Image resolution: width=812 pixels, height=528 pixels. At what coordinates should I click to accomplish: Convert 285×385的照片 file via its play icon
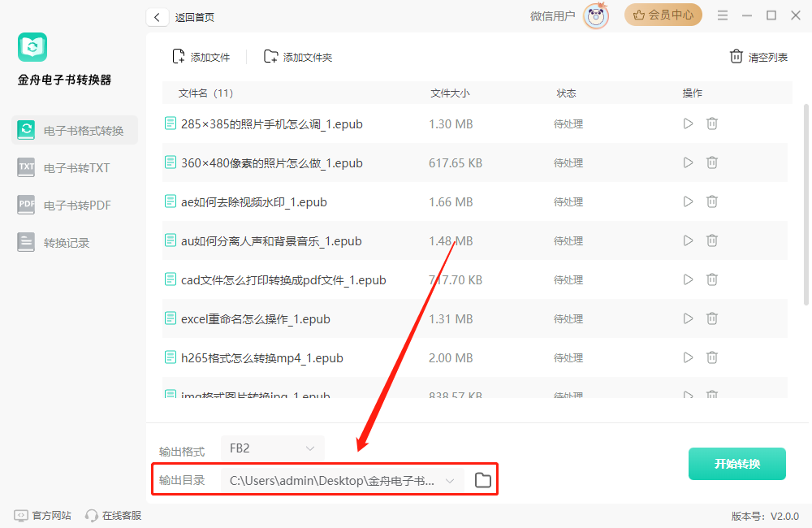point(688,123)
